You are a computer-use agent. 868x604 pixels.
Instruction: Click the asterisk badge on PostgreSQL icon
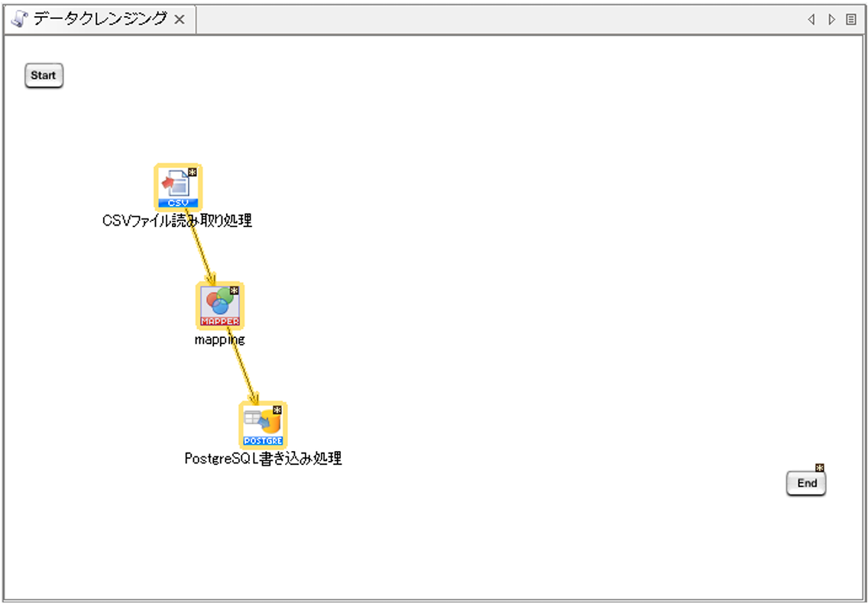pyautogui.click(x=277, y=410)
